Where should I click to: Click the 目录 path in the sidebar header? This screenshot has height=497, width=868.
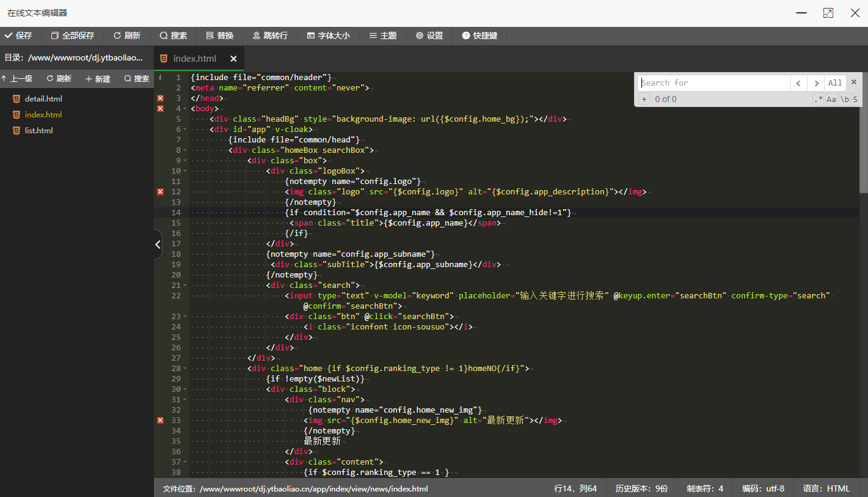tap(74, 58)
